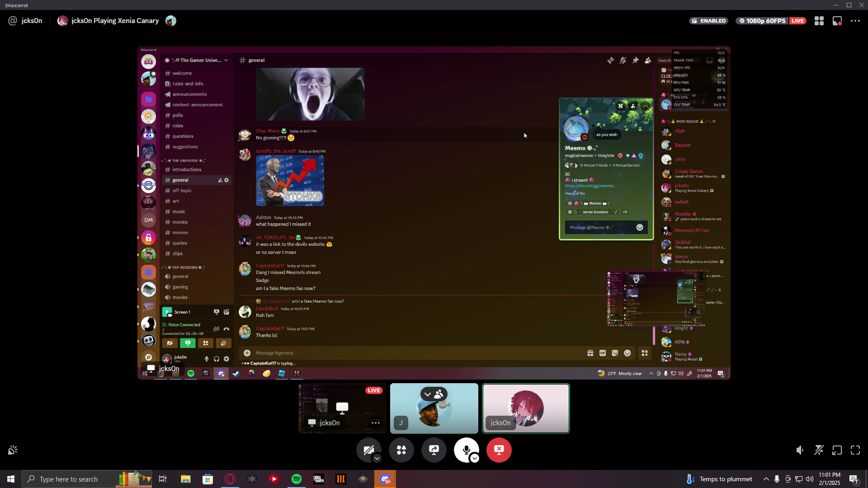Open Spotify from the Windows taskbar
The height and width of the screenshot is (488, 868).
click(x=297, y=479)
